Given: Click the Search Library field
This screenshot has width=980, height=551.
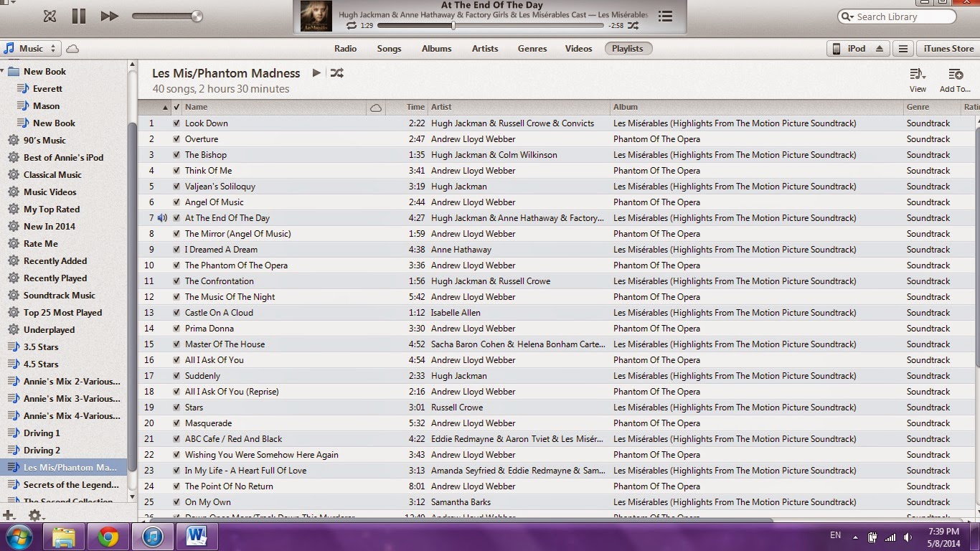Looking at the screenshot, I should [x=897, y=17].
